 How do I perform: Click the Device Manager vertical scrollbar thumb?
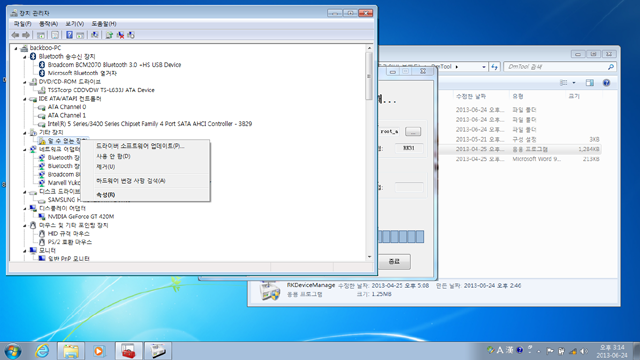pyautogui.click(x=369, y=76)
